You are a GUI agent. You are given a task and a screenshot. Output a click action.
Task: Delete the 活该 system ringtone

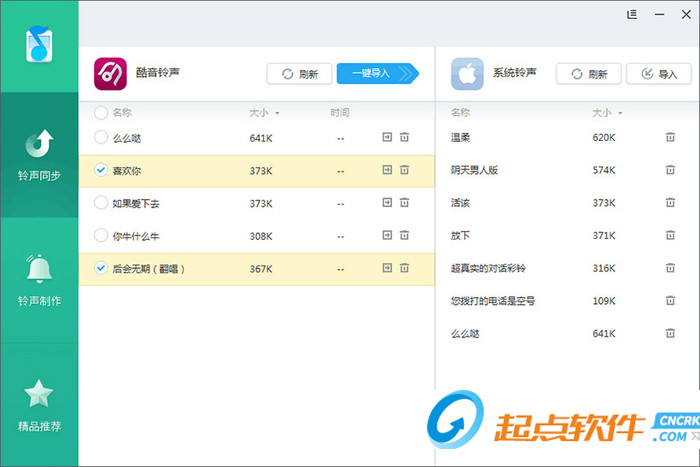[x=670, y=202]
